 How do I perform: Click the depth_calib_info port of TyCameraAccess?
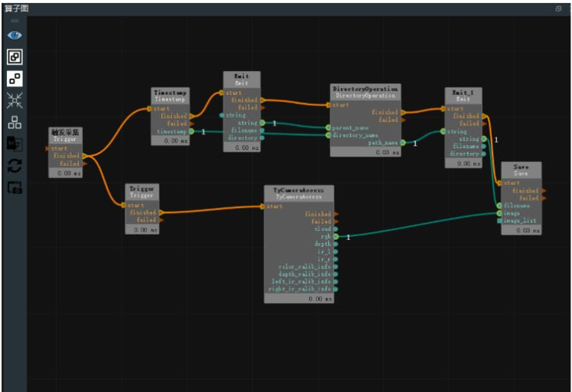(x=336, y=274)
